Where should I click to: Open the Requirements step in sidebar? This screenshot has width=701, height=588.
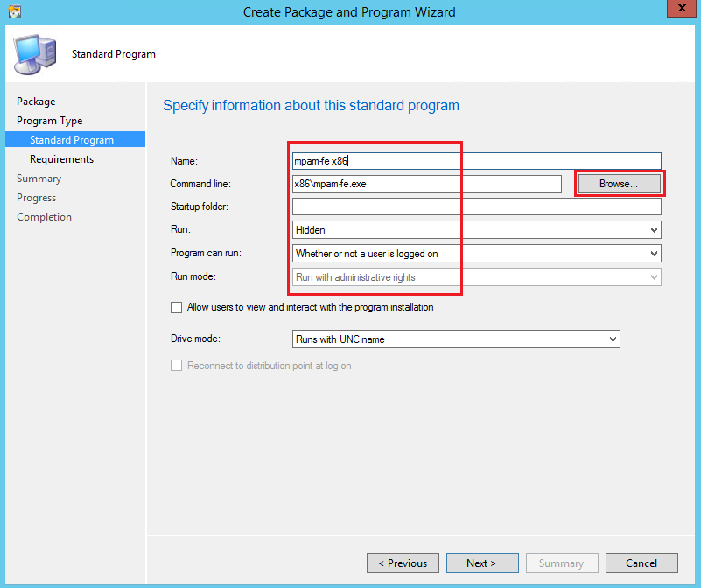tap(61, 159)
